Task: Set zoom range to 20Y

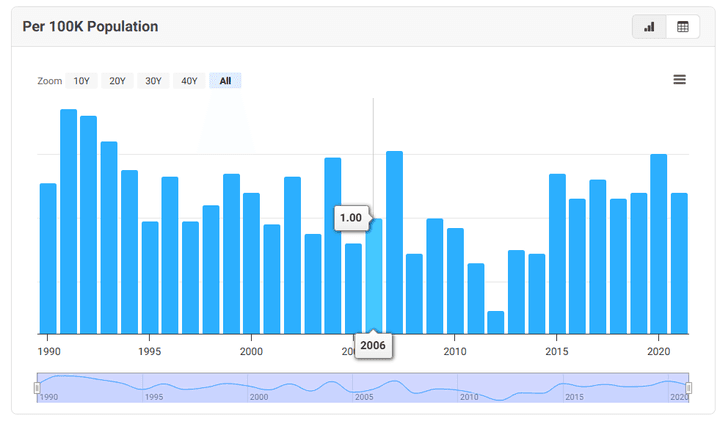Action: pyautogui.click(x=117, y=81)
